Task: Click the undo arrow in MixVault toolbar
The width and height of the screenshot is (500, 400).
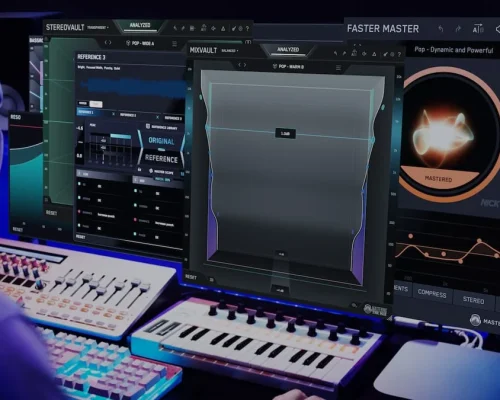Action: click(335, 53)
